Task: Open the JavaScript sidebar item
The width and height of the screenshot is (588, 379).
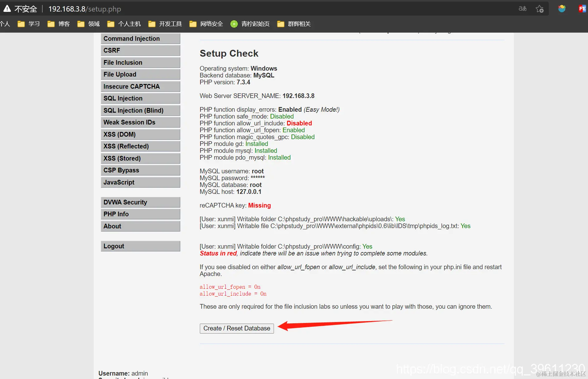Action: (140, 182)
